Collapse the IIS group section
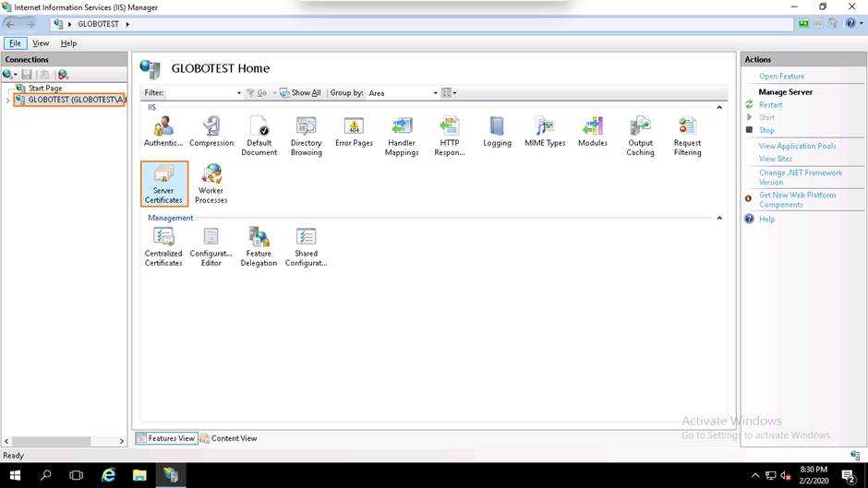 click(719, 107)
